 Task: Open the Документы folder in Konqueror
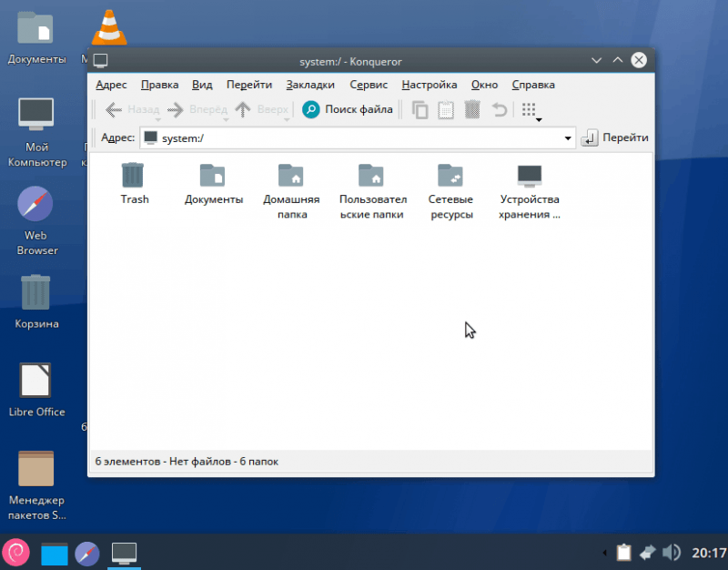coord(213,183)
